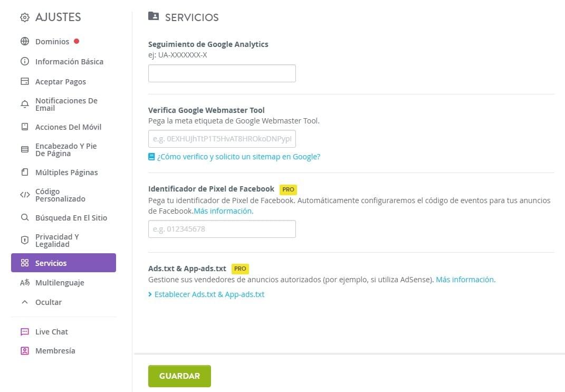Click the Multilenguaje language icon

coord(24,282)
